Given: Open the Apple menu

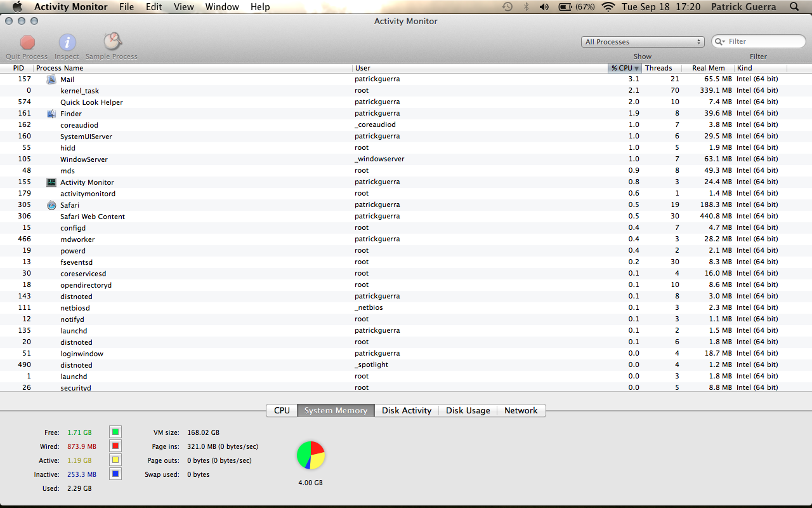Looking at the screenshot, I should (17, 7).
